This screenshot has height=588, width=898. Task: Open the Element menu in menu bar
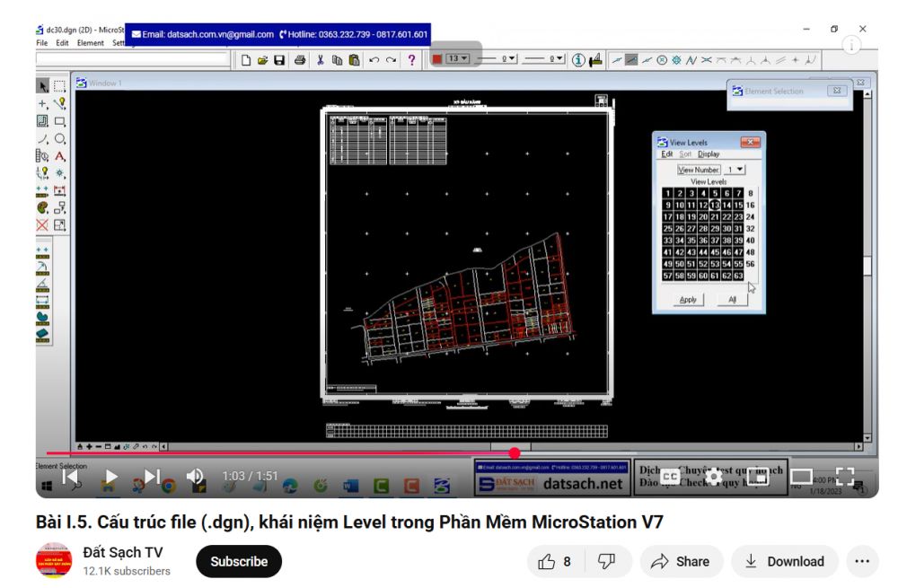click(91, 43)
